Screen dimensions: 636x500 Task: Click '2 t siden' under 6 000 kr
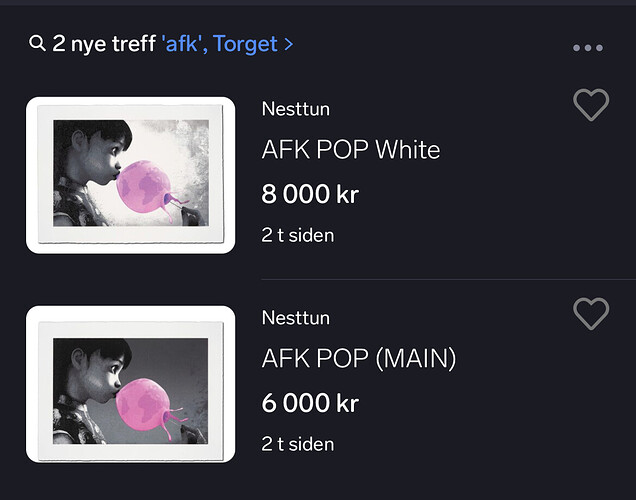point(298,444)
